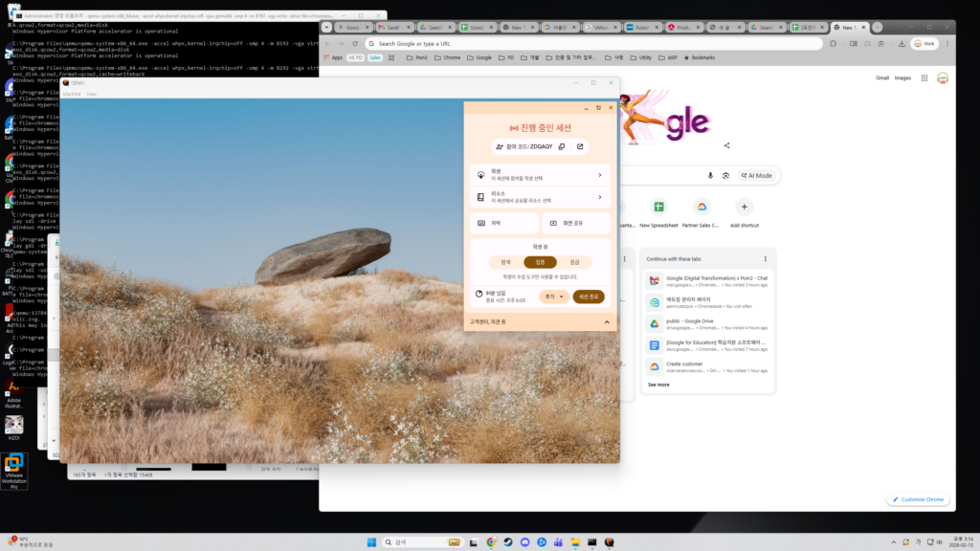Copy the join code ZDQAQY
Screen dimensions: 980x551
click(562, 146)
